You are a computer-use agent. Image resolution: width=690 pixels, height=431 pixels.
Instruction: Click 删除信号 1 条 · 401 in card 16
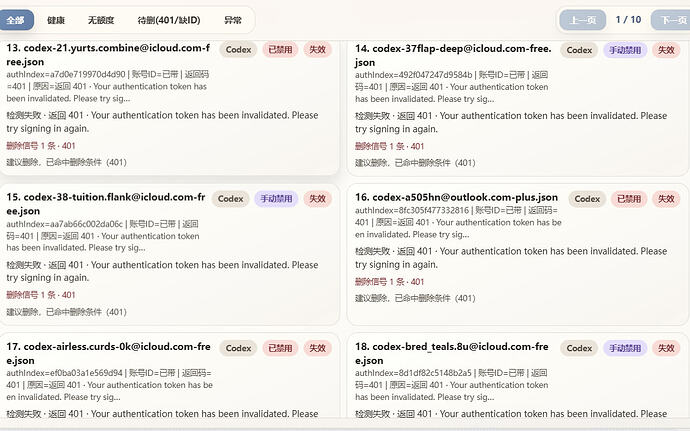point(390,282)
